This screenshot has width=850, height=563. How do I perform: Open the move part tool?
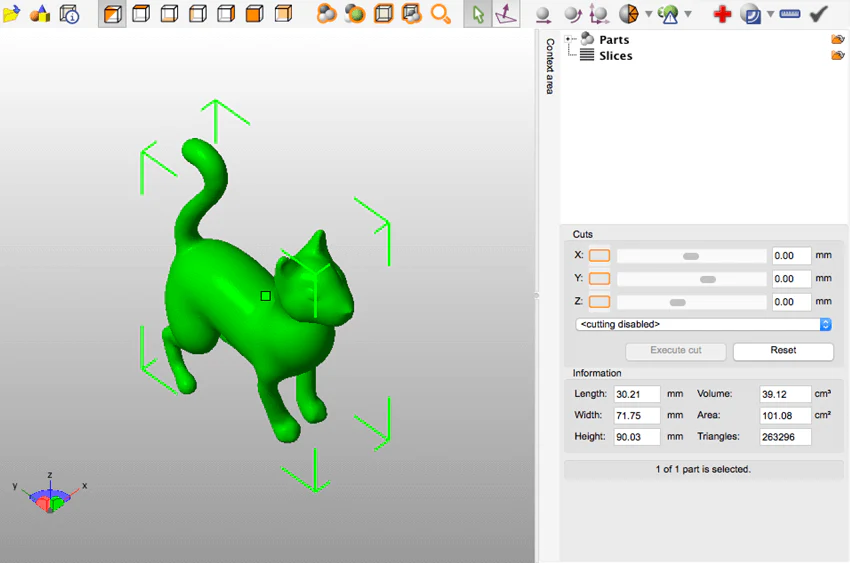(543, 15)
